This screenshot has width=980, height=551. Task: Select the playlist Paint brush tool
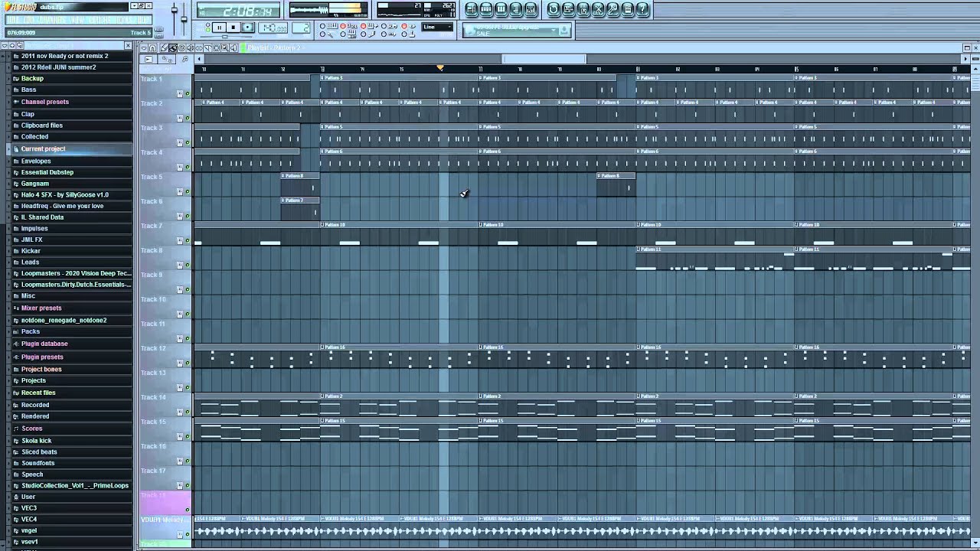click(173, 47)
